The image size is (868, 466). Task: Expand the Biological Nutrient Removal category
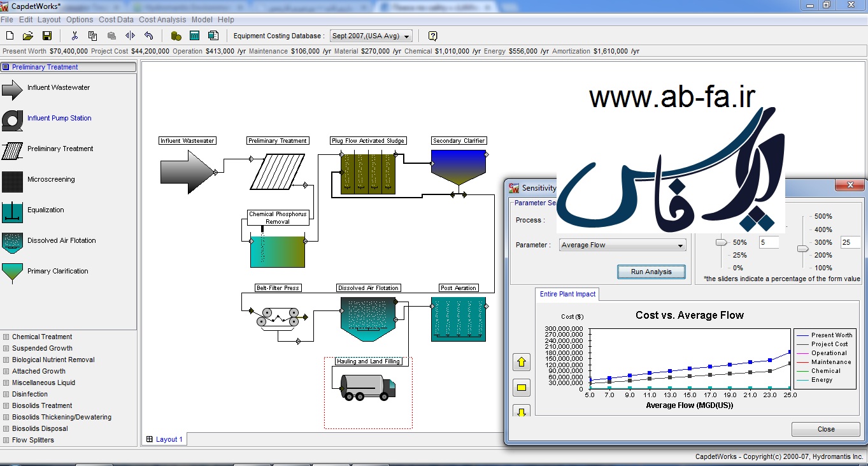[53, 360]
